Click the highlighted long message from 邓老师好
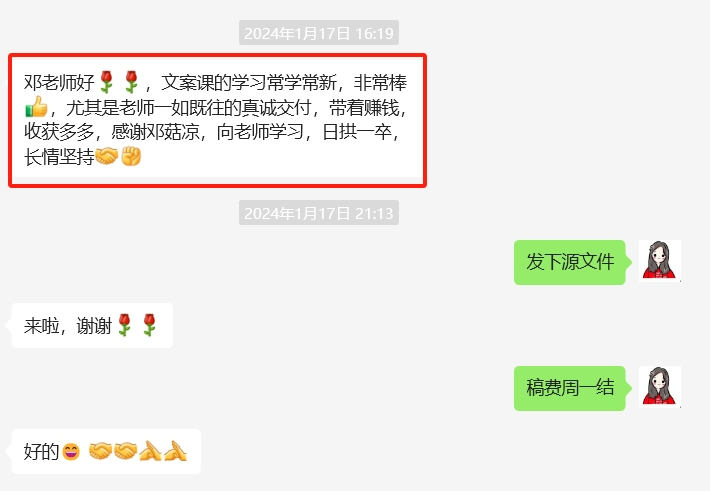This screenshot has height=491, width=710. 217,120
